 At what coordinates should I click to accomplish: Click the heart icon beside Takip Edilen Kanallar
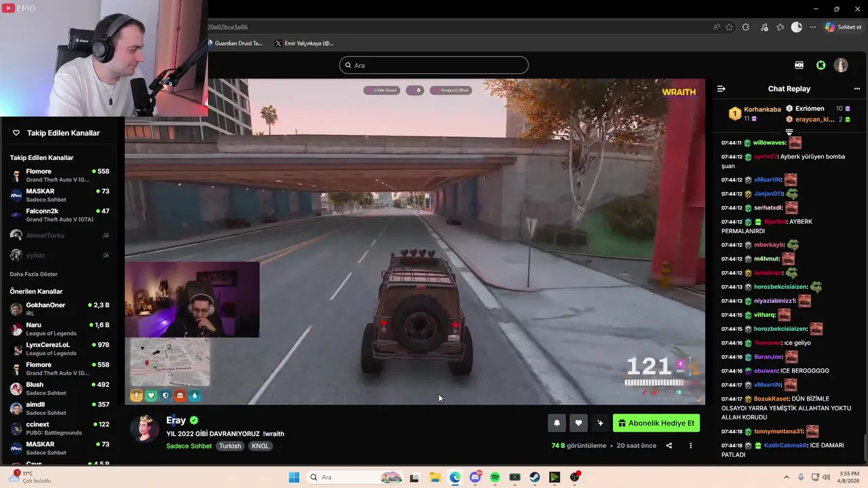click(16, 133)
